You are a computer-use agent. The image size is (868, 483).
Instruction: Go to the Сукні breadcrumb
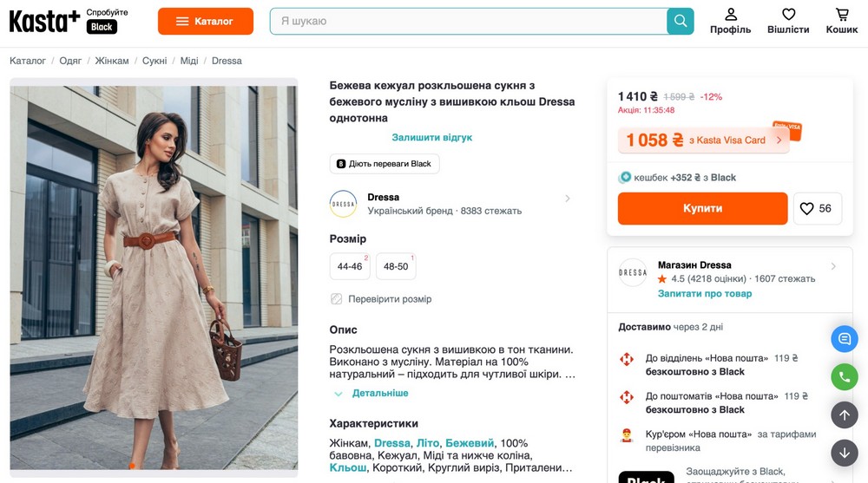[155, 61]
